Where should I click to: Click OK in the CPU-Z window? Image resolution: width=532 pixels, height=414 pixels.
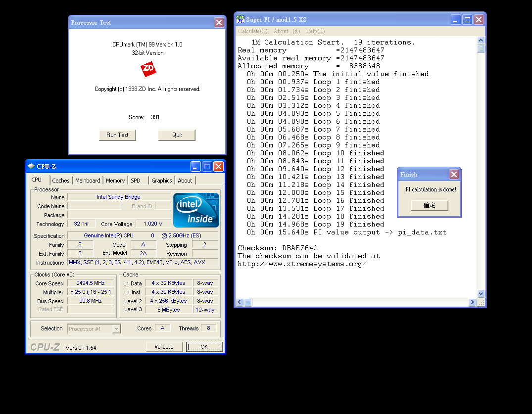pyautogui.click(x=204, y=347)
